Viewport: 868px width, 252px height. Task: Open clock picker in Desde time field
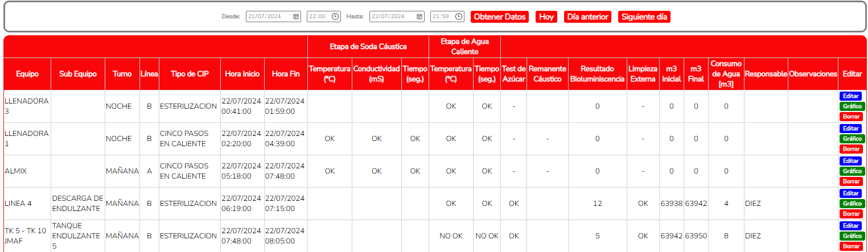pyautogui.click(x=335, y=17)
